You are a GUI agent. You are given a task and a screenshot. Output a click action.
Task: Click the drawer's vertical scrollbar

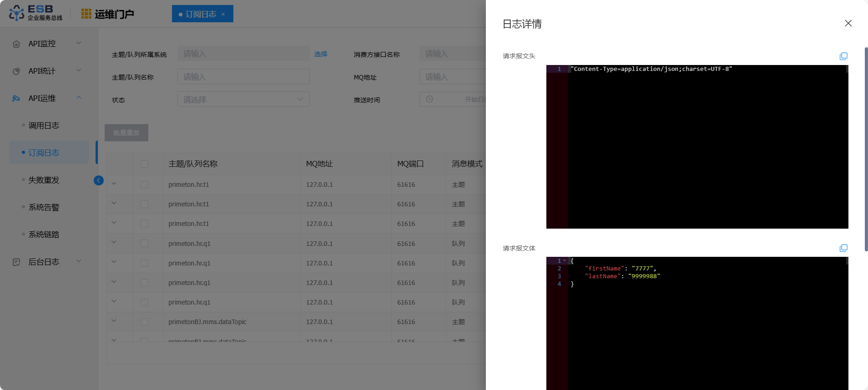tap(866, 149)
